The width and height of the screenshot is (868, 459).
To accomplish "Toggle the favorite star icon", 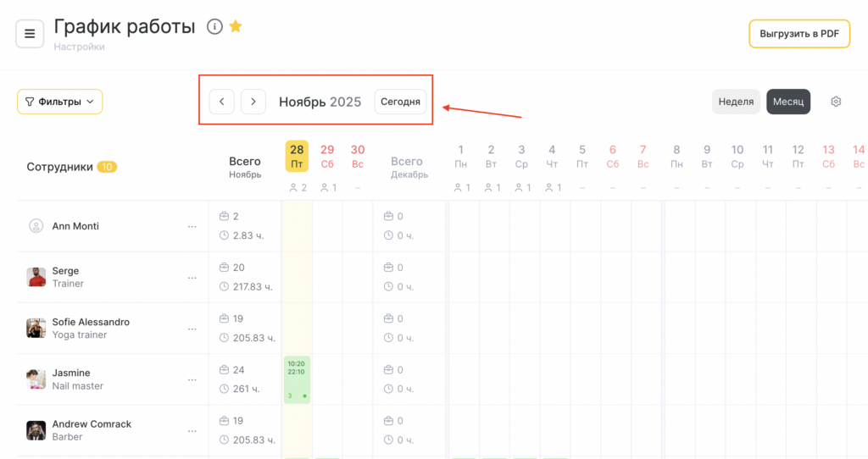I will point(236,27).
